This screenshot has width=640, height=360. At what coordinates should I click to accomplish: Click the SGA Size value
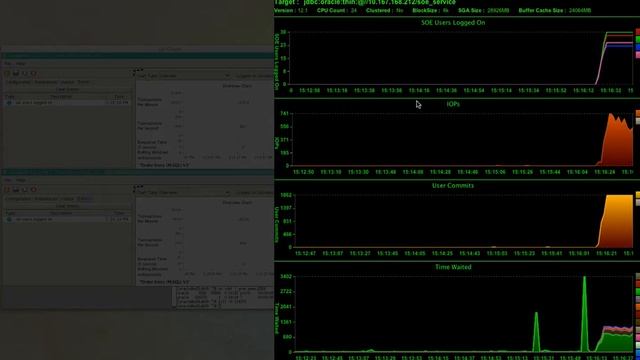498,11
